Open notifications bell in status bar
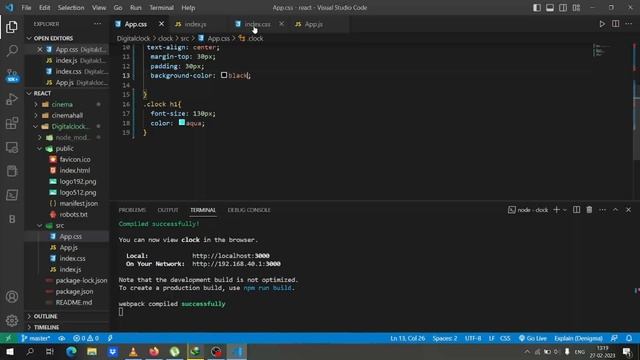Image resolution: width=640 pixels, height=360 pixels. click(x=629, y=338)
